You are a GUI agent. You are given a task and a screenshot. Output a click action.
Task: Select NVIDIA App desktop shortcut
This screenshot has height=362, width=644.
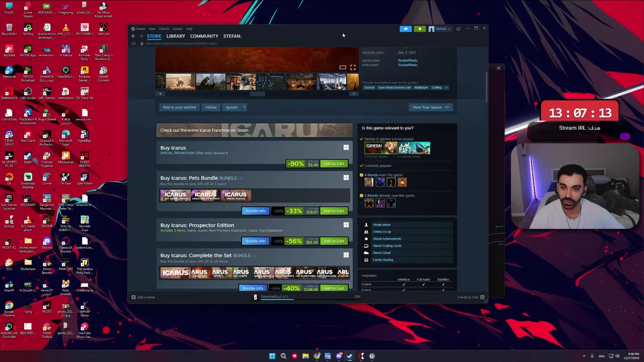pos(28,50)
